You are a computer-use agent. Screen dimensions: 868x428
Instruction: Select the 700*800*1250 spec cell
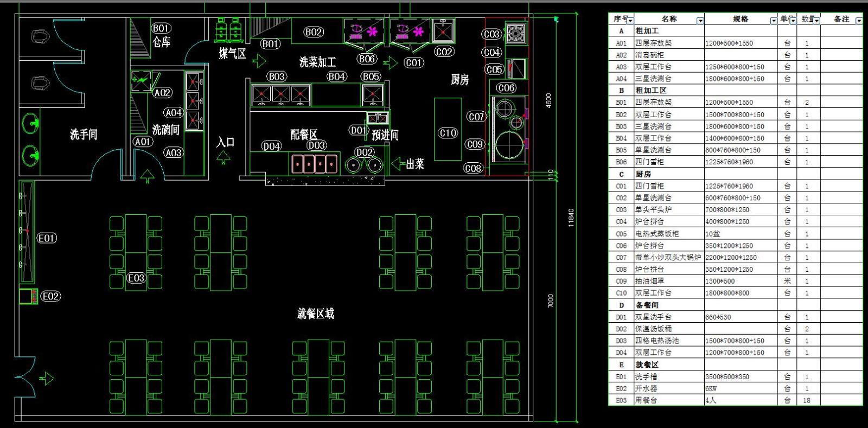(741, 209)
